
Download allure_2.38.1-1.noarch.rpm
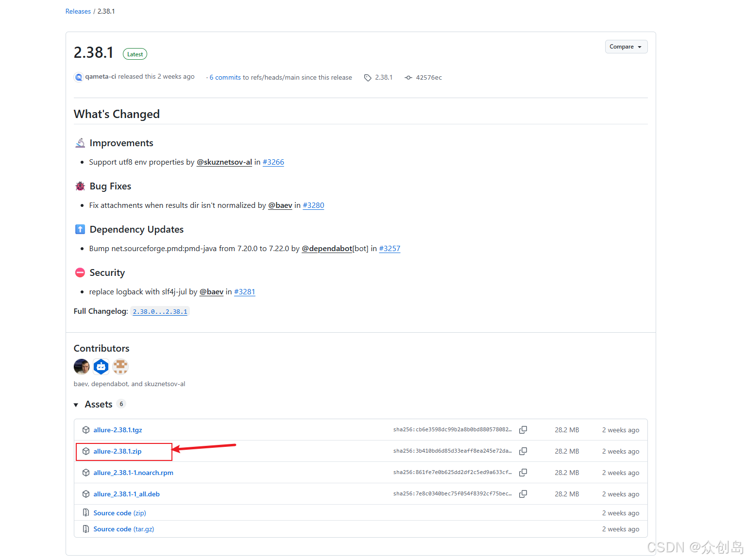coord(134,473)
